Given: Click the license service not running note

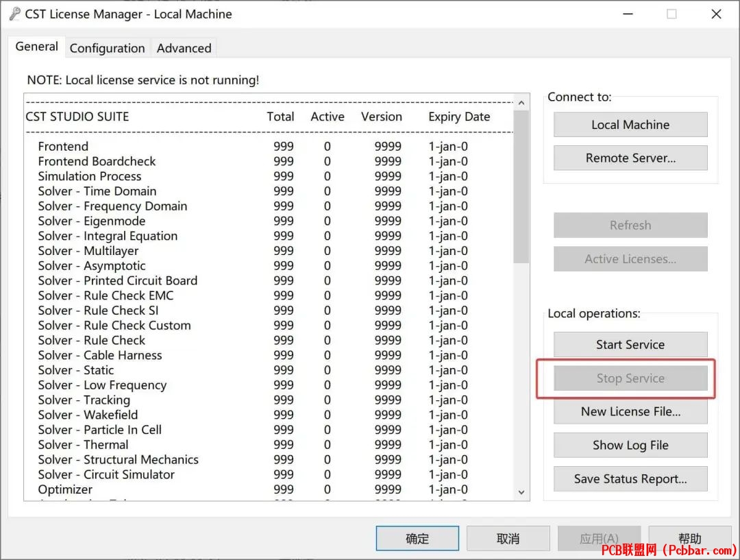Looking at the screenshot, I should (x=143, y=80).
